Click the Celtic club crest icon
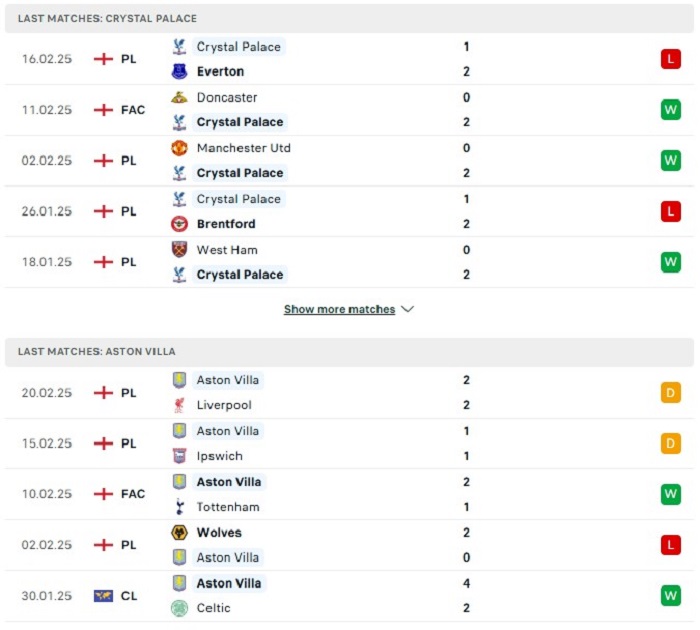 click(179, 608)
